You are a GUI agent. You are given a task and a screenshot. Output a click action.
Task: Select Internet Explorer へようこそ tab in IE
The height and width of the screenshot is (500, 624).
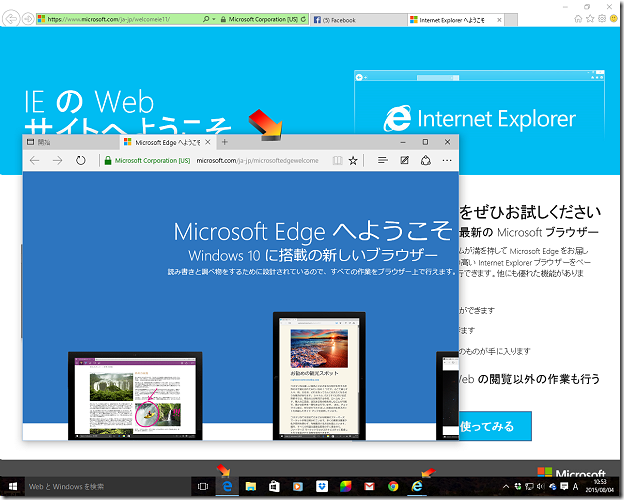tap(456, 20)
